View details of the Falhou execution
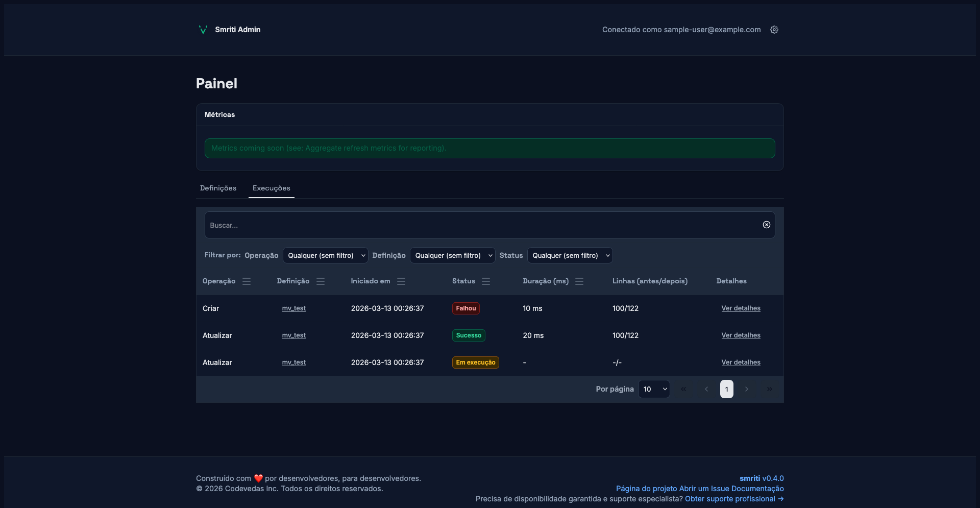Screen dimensions: 980x508 (x=741, y=308)
